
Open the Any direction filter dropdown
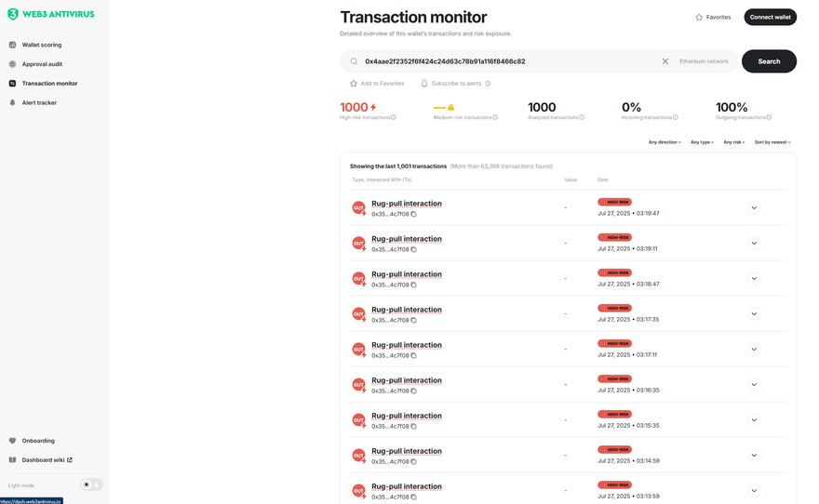[x=665, y=142]
